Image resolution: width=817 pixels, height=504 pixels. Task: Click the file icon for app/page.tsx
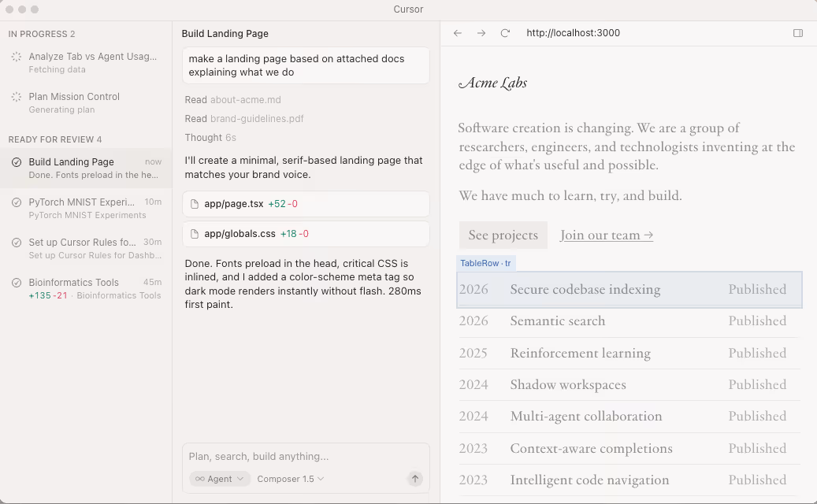[195, 204]
